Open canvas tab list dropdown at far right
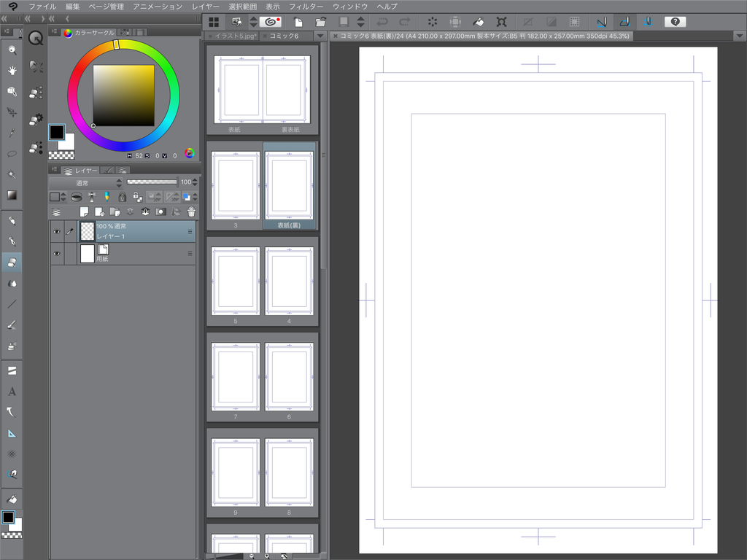 tap(740, 36)
